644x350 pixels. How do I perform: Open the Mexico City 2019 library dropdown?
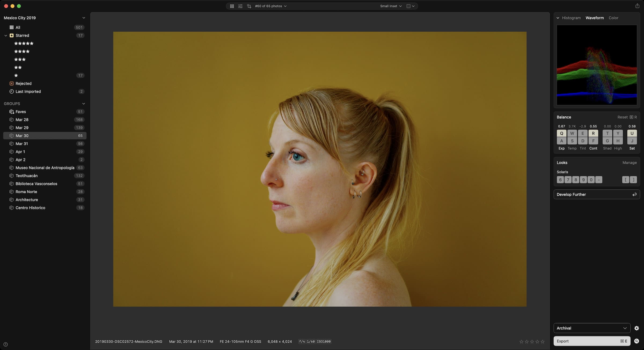point(84,18)
